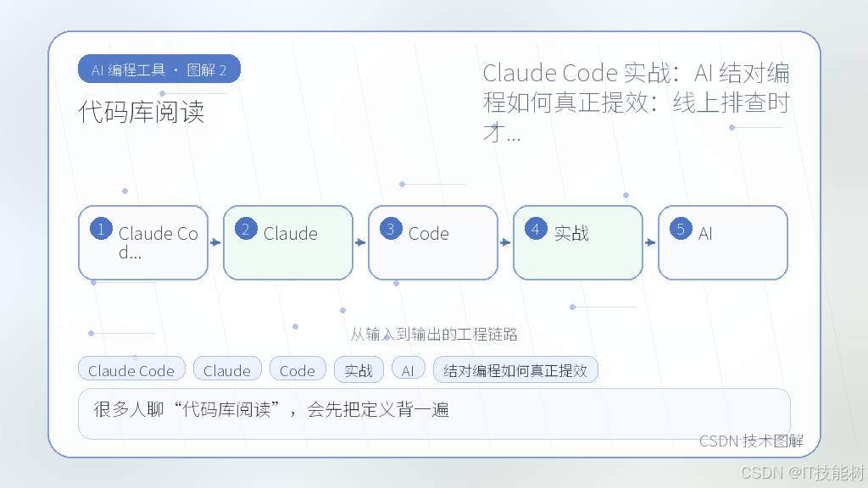868x488 pixels.
Task: Click the 'CSDN 技术图解' label
Action: [x=751, y=441]
